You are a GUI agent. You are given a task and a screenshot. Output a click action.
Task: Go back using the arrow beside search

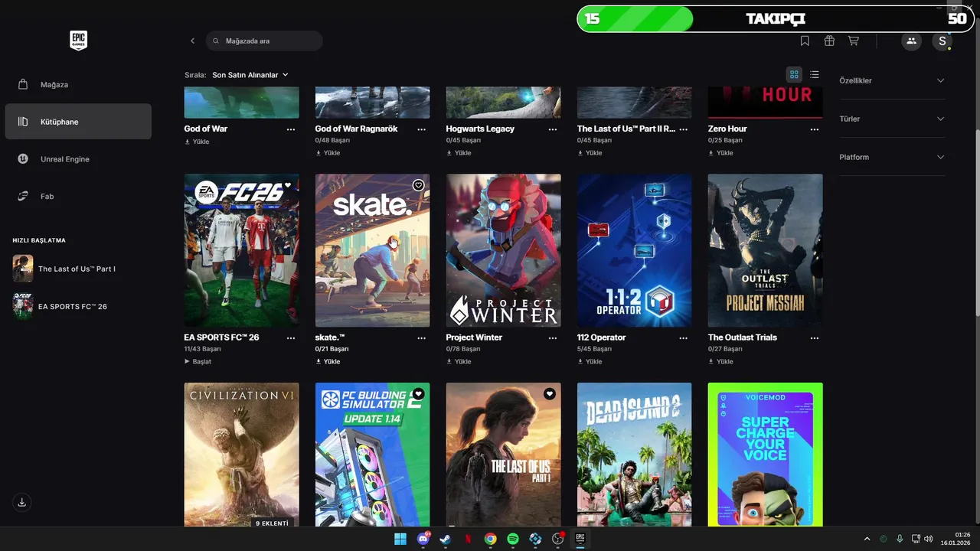192,41
